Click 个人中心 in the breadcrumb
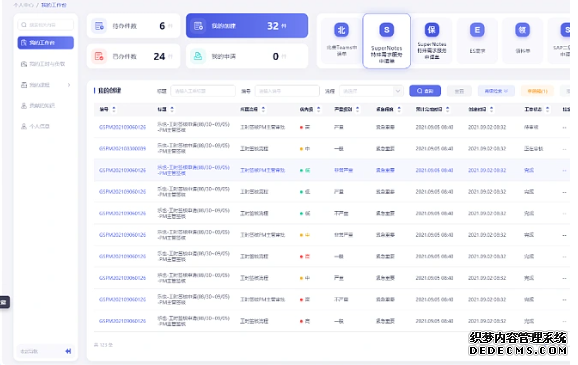 click(x=23, y=5)
